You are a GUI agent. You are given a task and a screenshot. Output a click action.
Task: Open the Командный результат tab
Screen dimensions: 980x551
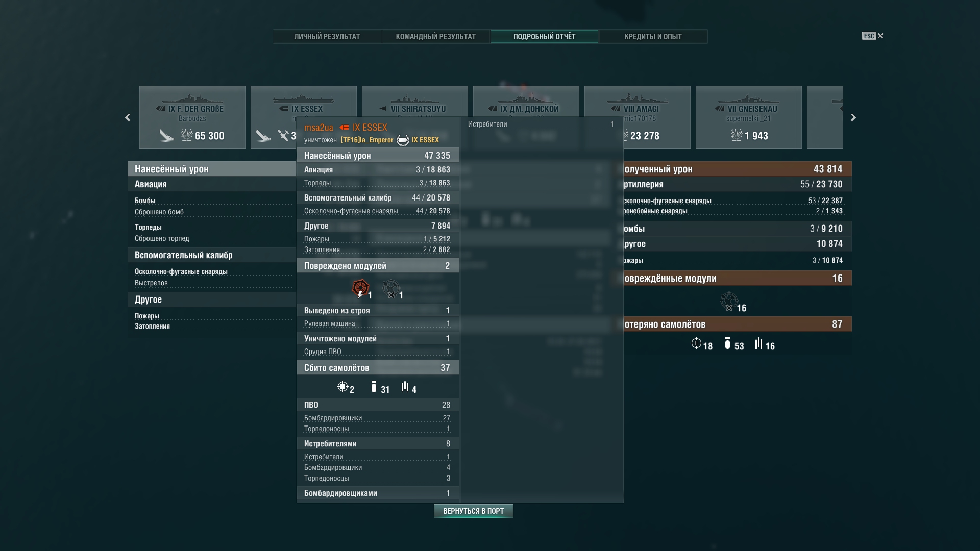pos(435,37)
